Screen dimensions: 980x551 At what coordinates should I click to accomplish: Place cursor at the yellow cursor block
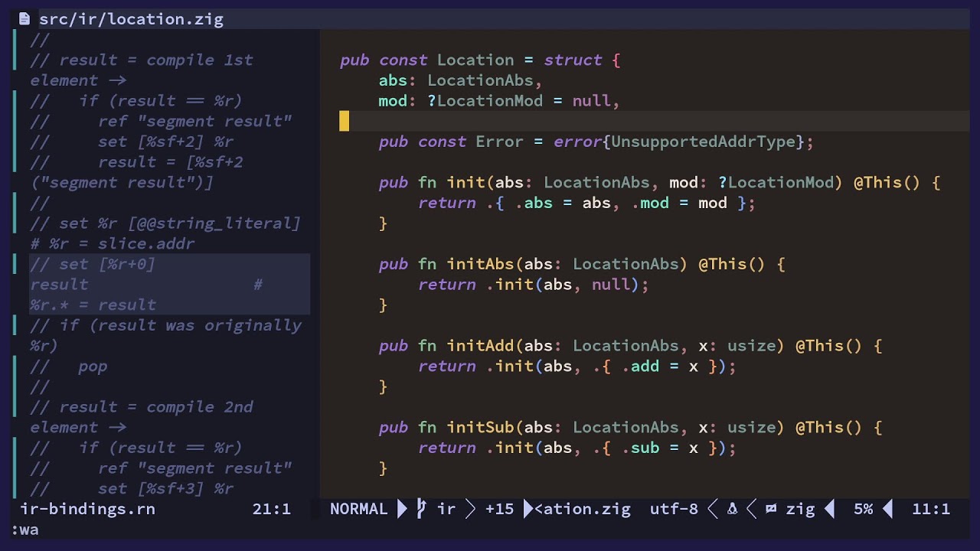pyautogui.click(x=345, y=121)
